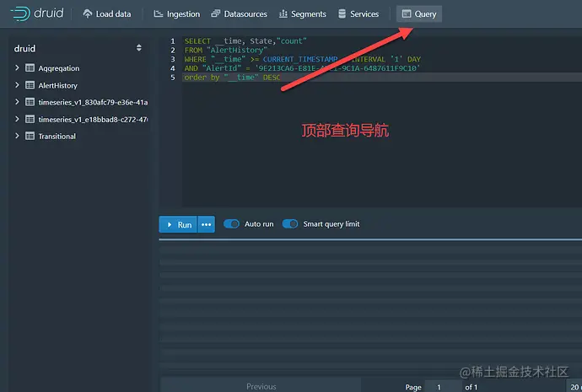Click SQL line 2 FROM "AlertHistory"
The width and height of the screenshot is (582, 392).
(226, 50)
